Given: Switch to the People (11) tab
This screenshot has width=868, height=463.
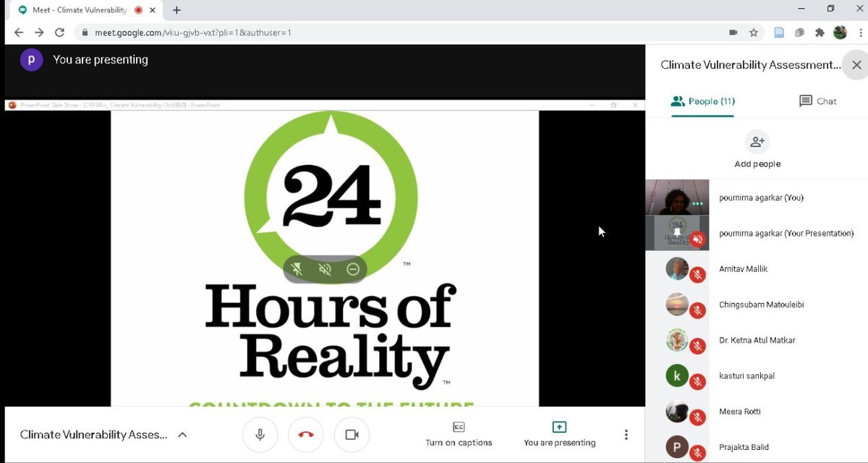Looking at the screenshot, I should click(x=702, y=101).
